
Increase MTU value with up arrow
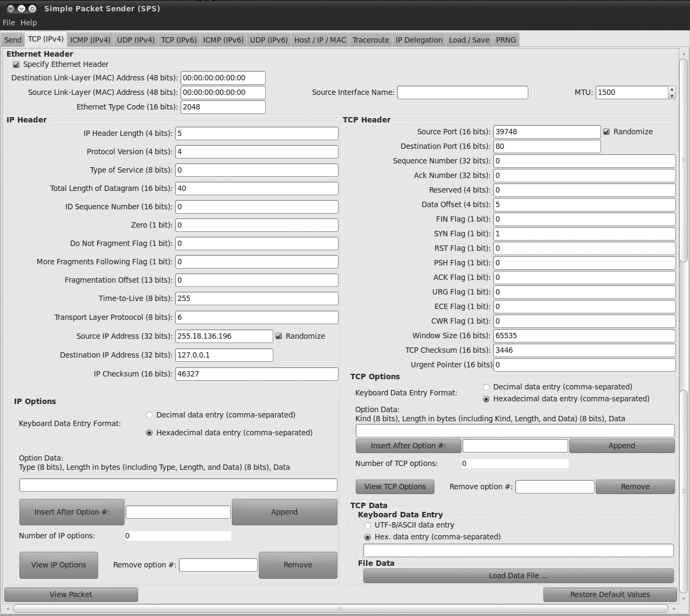pyautogui.click(x=672, y=89)
